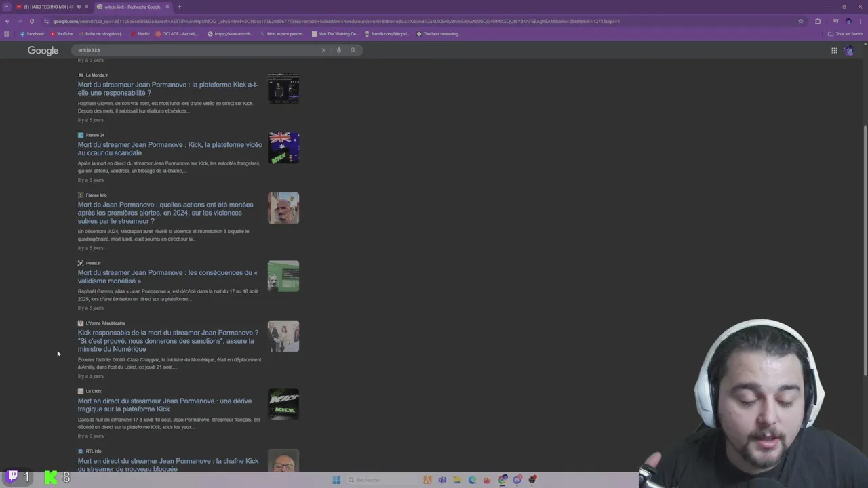The width and height of the screenshot is (868, 488).
Task: Open the Chrome profile avatar in toolbar
Action: [848, 21]
